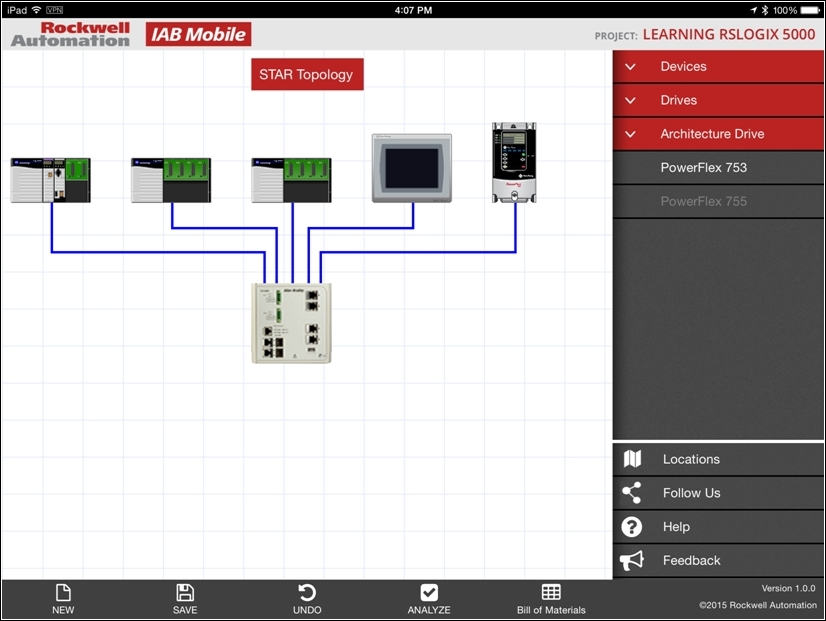Open the Bill of Materials table icon
The image size is (826, 621).
(x=551, y=592)
